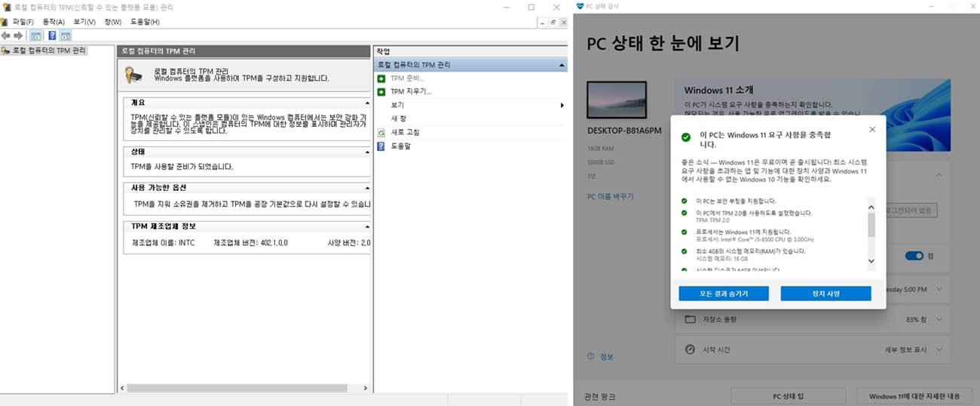
Task: Collapse the TPM 제조업체 정보 section
Action: [367, 226]
